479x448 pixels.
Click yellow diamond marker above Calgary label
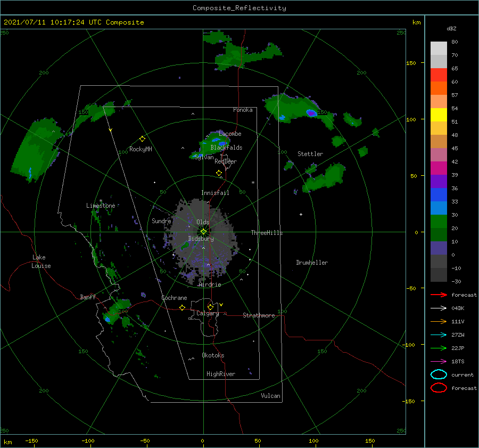(210, 307)
